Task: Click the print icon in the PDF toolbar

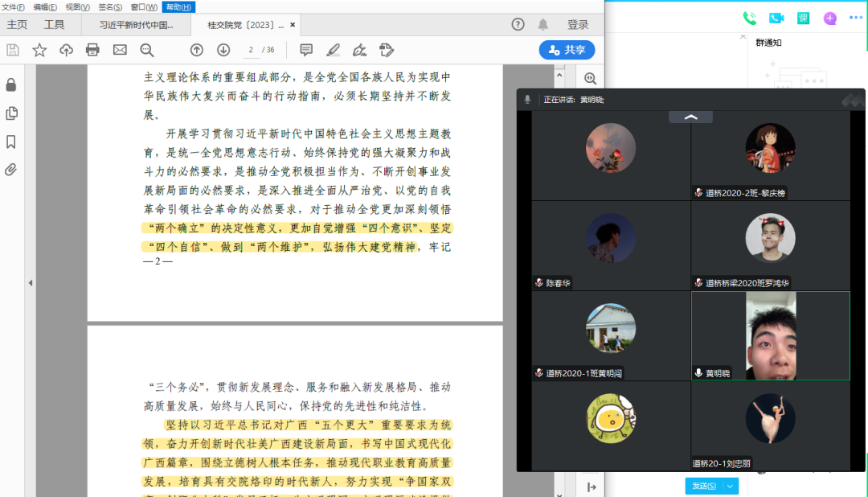Action: (x=92, y=50)
